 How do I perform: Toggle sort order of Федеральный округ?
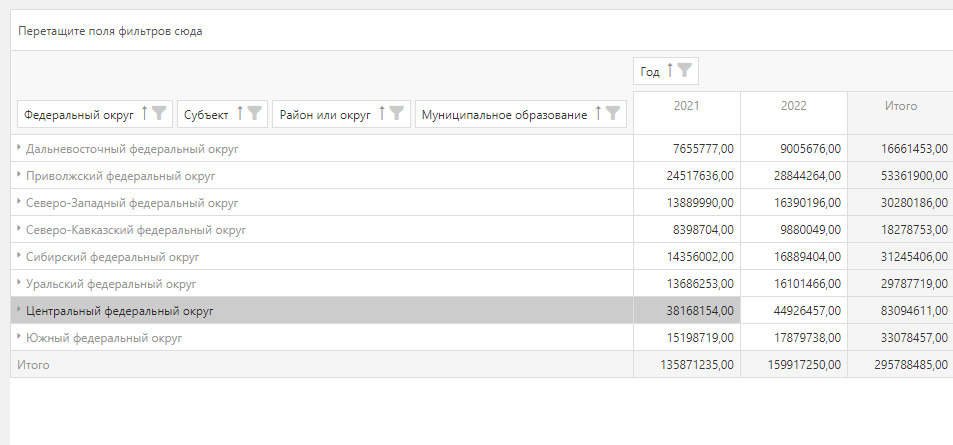tap(145, 114)
